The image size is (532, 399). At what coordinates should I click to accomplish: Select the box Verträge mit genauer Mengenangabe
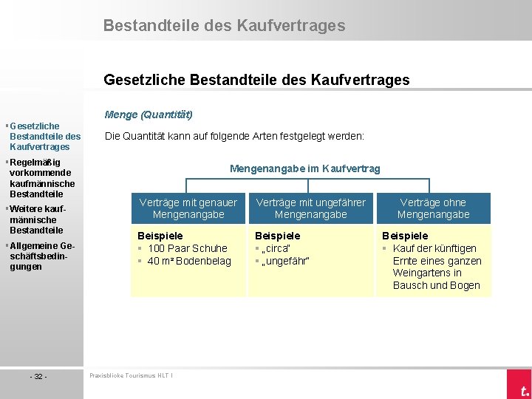pyautogui.click(x=188, y=208)
